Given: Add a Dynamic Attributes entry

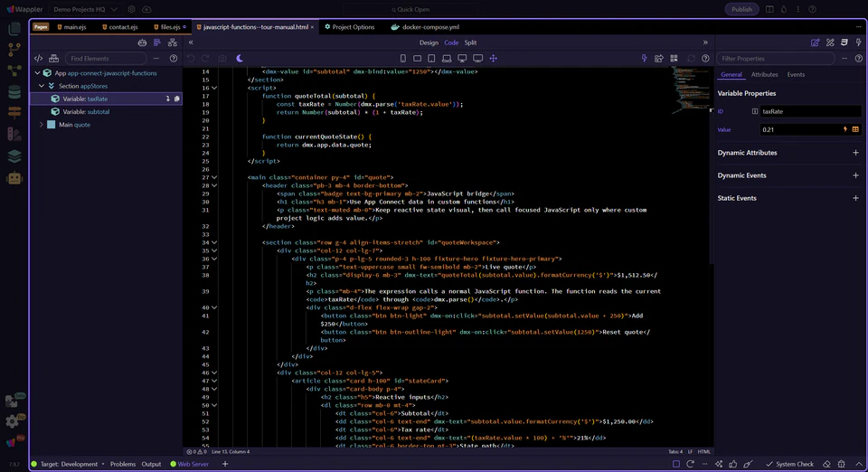Looking at the screenshot, I should (855, 153).
